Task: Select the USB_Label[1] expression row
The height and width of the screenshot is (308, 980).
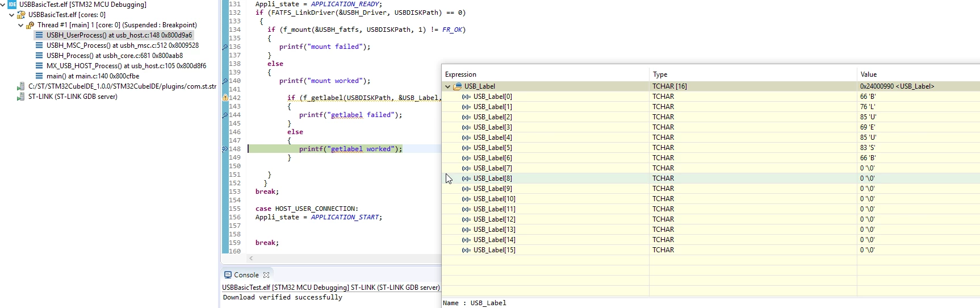Action: [x=711, y=107]
